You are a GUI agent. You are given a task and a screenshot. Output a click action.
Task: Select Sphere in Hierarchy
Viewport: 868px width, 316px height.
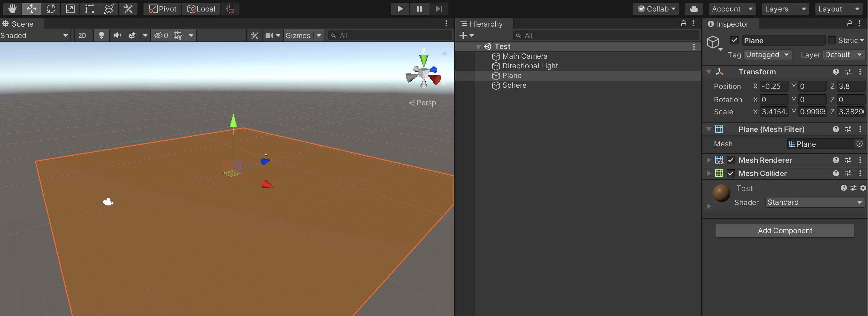tap(514, 86)
